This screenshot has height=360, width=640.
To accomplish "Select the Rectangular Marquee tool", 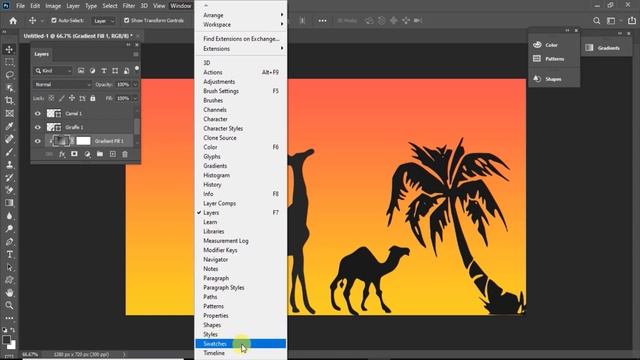I will pos(9,62).
